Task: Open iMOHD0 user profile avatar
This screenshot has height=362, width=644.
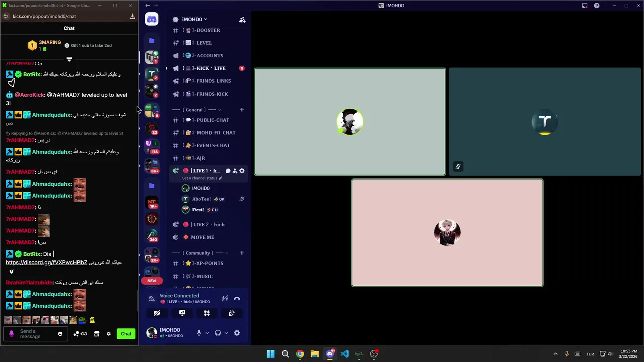Action: click(151, 333)
